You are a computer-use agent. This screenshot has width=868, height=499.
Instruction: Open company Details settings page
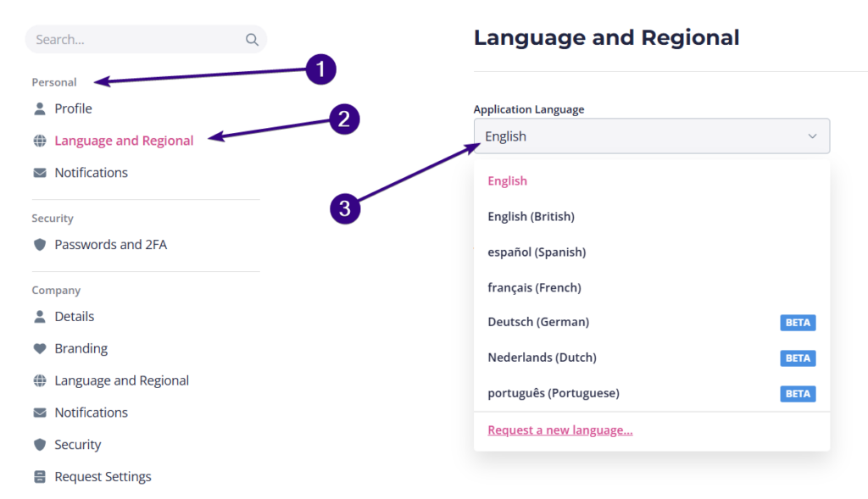(75, 317)
